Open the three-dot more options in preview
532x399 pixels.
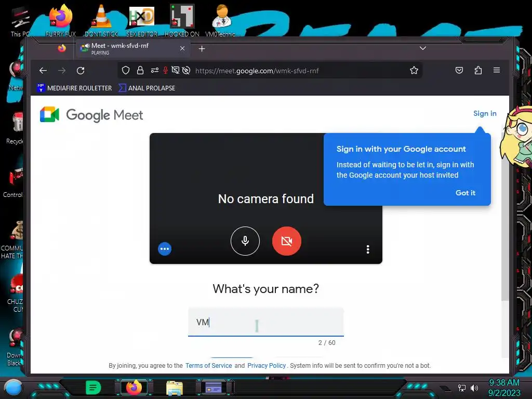pos(368,249)
